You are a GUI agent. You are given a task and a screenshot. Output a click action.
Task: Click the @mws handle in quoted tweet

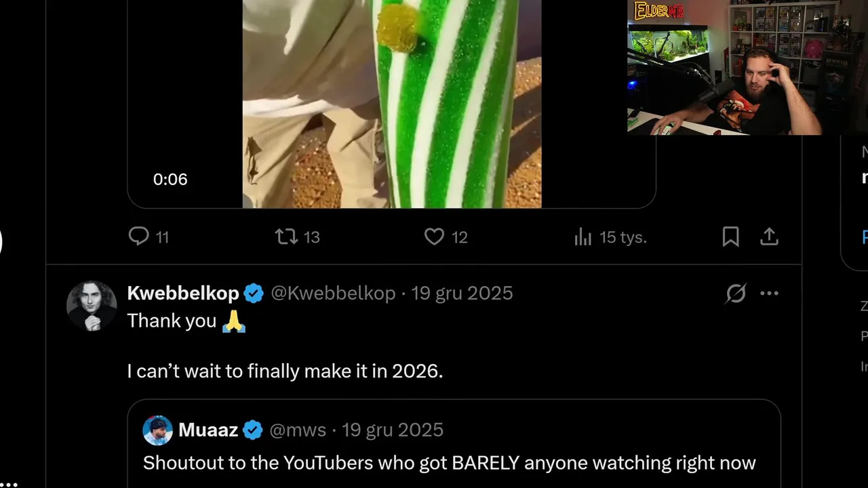pos(298,430)
